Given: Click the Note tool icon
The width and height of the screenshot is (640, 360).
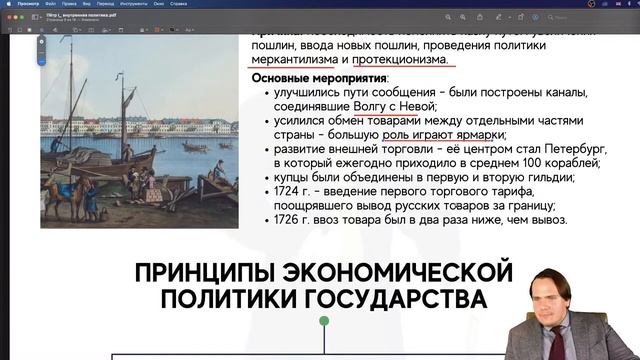Looking at the screenshot, I should [121, 30].
